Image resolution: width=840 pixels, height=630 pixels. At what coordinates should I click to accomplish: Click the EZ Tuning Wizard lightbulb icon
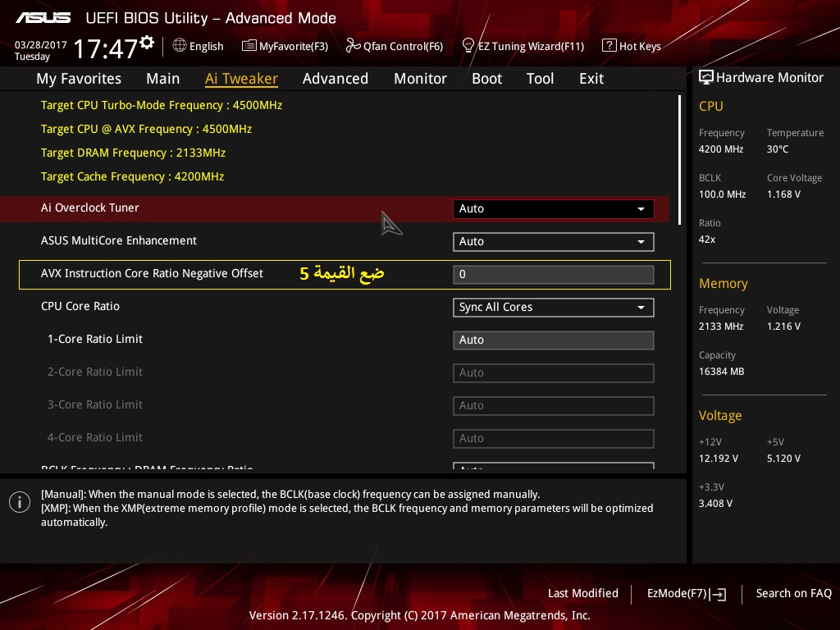click(x=468, y=46)
